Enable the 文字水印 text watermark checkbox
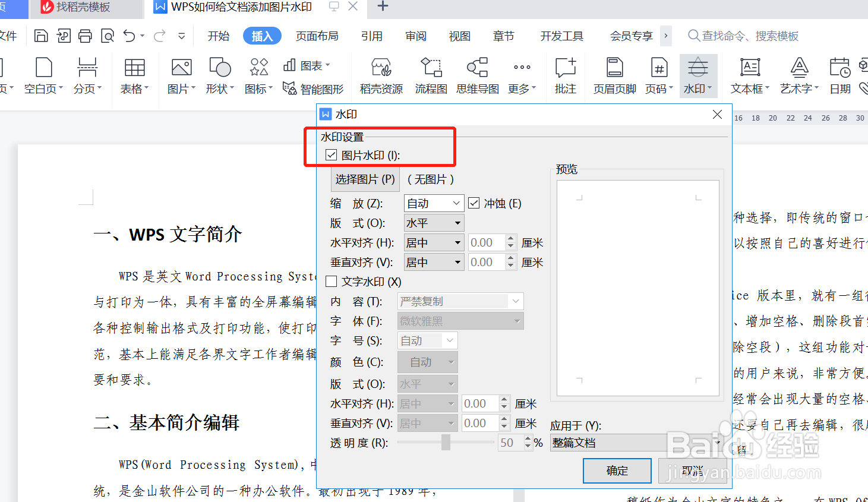 (331, 282)
